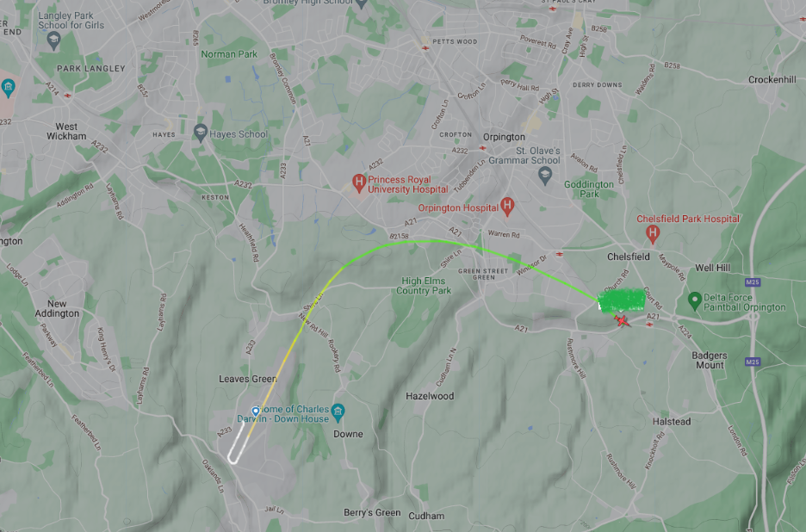
Task: Open Langley Park School for Girls marker
Action: 53,40
